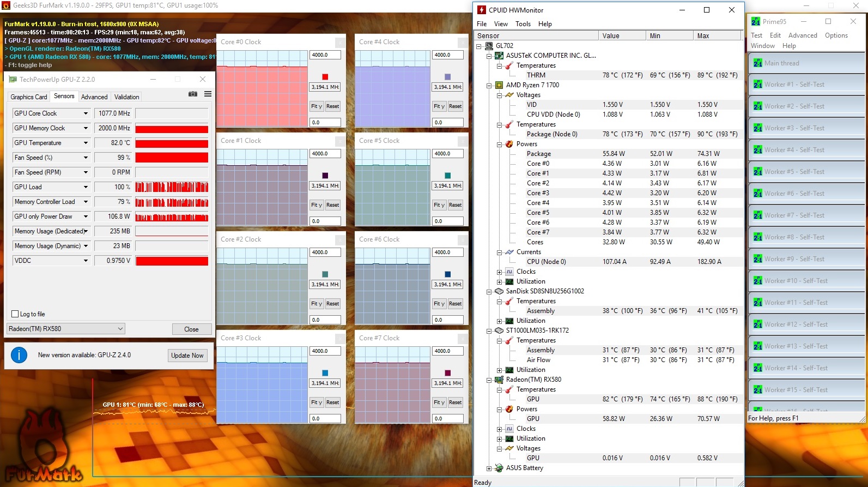
Task: Click the Update Now button
Action: click(187, 356)
